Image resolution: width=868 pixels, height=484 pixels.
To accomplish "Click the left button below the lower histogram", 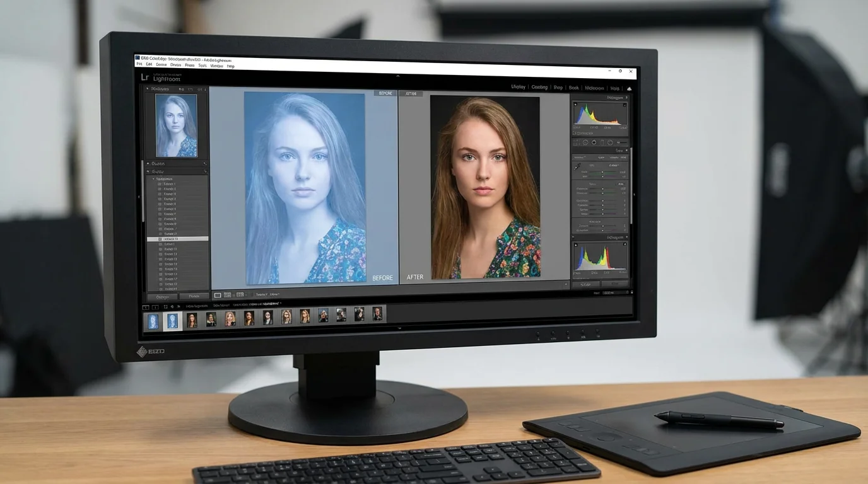I will tap(585, 284).
